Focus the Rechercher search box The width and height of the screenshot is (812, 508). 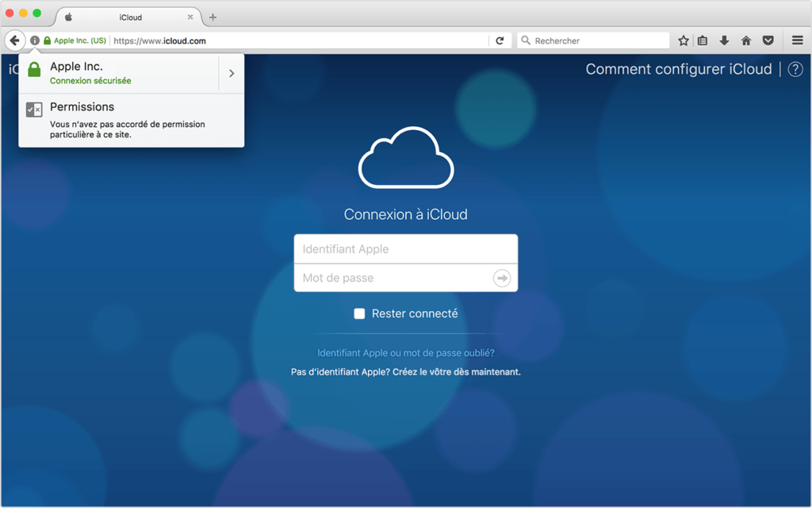tap(593, 40)
